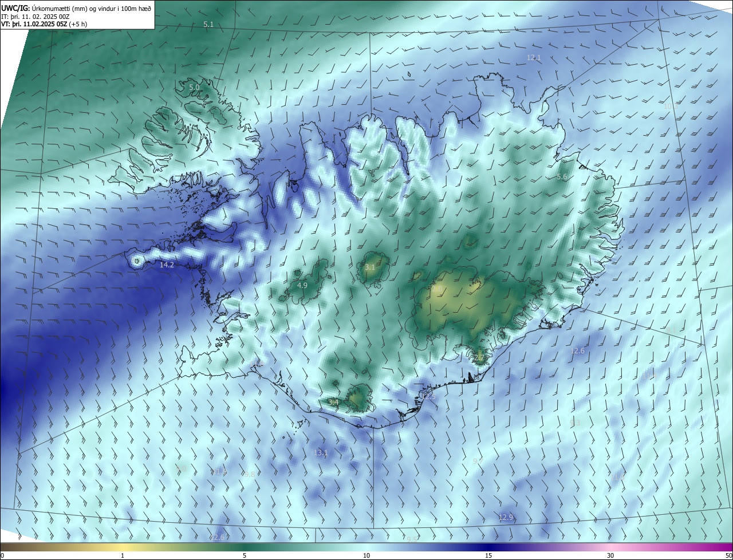Click the 5.1 value label
Screen dimensions: 733x560
[208, 25]
